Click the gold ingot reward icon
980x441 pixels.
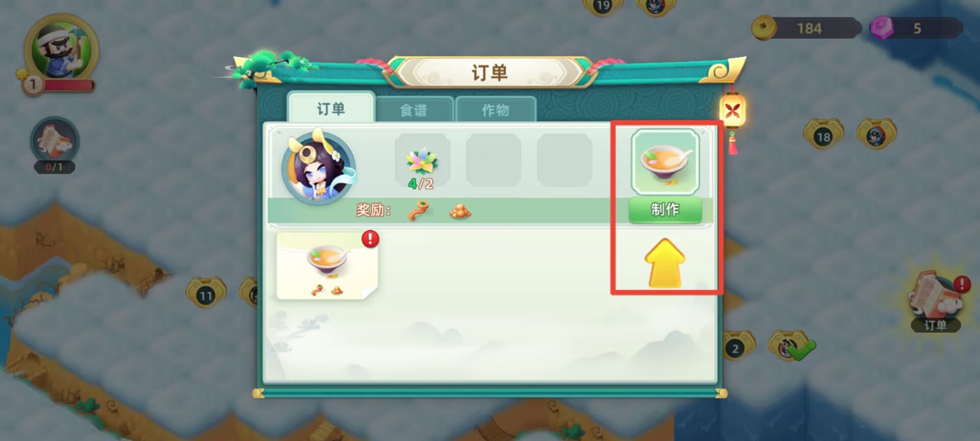[460, 210]
